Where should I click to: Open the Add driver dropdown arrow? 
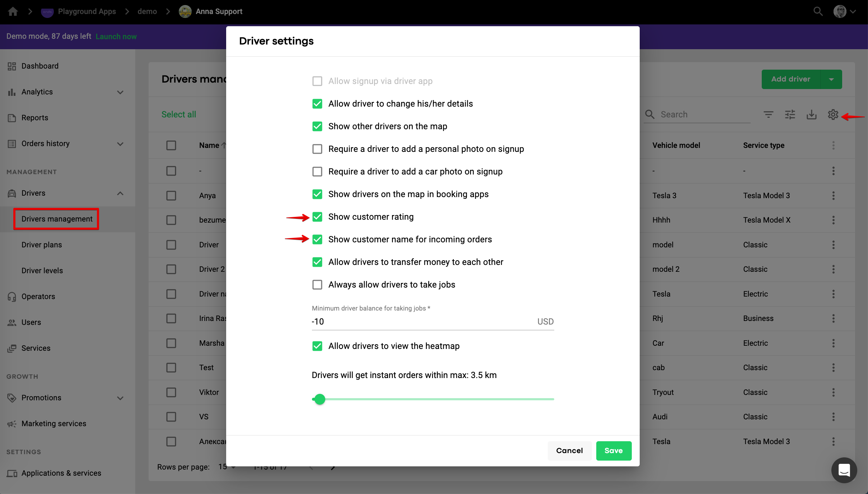[x=831, y=79]
